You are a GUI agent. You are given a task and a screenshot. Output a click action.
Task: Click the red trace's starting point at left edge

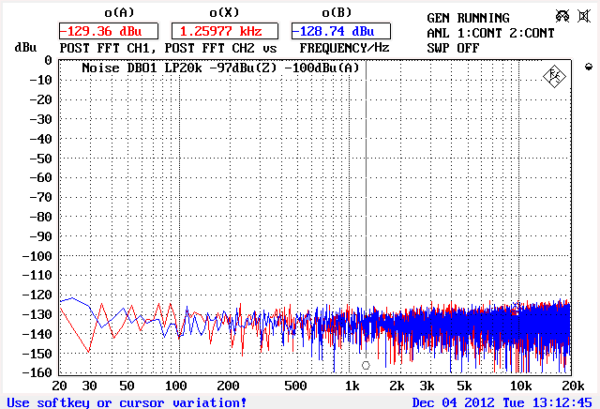pos(61,308)
